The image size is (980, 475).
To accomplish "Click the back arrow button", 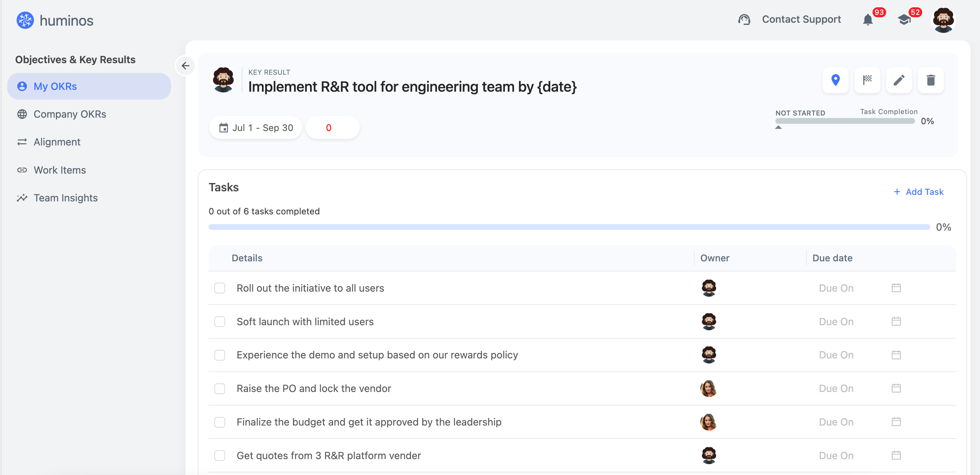I will [x=185, y=65].
